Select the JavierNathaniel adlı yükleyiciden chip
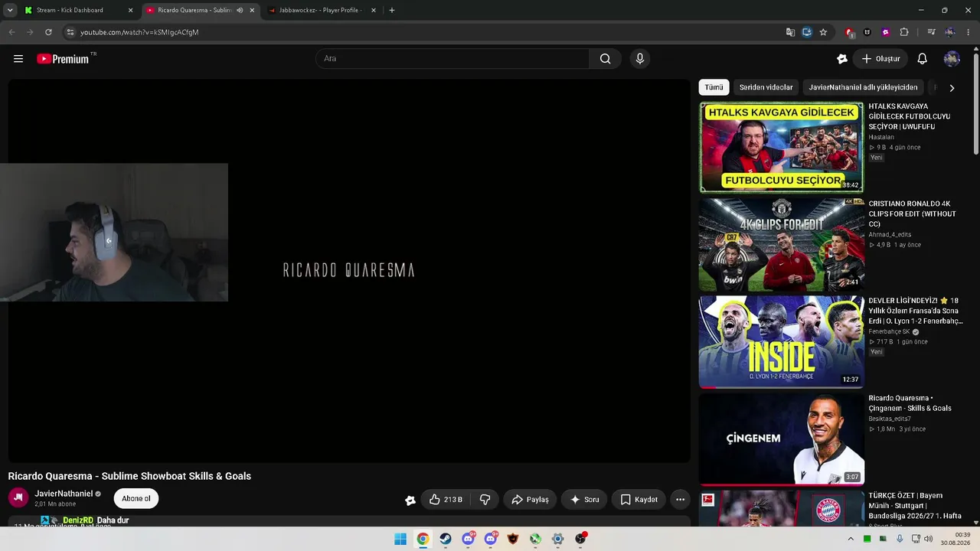Image resolution: width=980 pixels, height=551 pixels. [x=863, y=87]
